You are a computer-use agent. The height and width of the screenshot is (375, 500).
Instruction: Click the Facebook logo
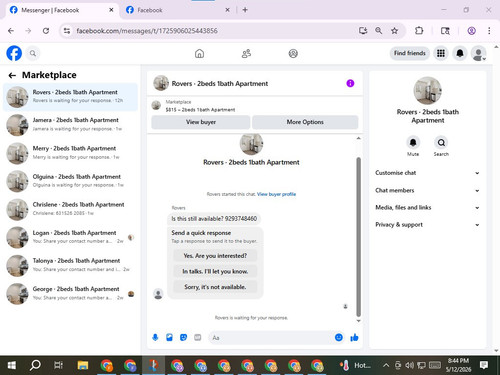(x=14, y=53)
